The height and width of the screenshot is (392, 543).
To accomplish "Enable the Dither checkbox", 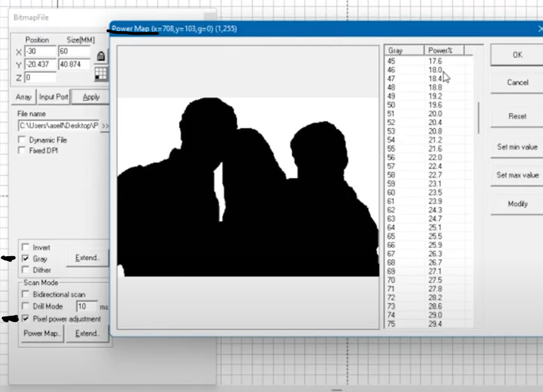I will click(25, 269).
